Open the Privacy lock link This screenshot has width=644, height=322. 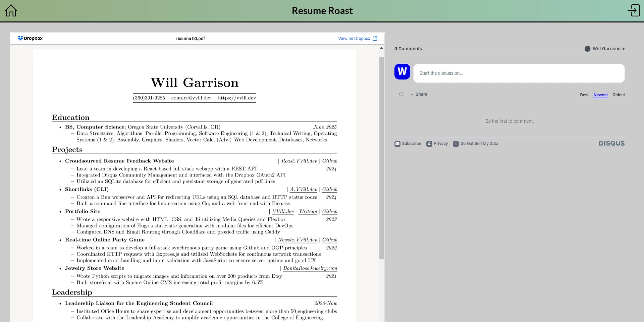click(437, 144)
